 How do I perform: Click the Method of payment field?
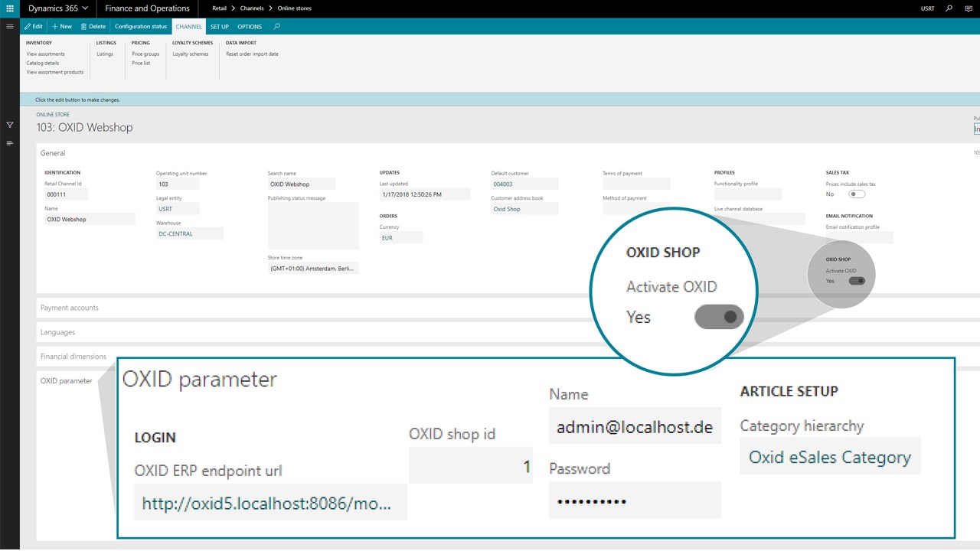point(635,208)
